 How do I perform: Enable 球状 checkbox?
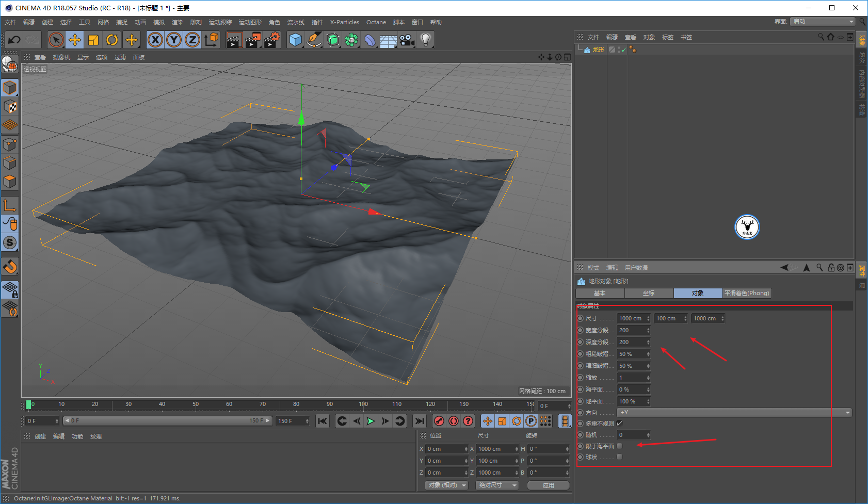(619, 457)
